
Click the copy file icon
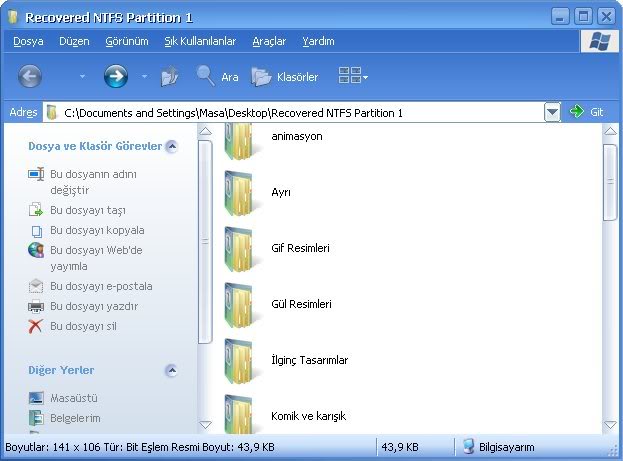tap(37, 231)
